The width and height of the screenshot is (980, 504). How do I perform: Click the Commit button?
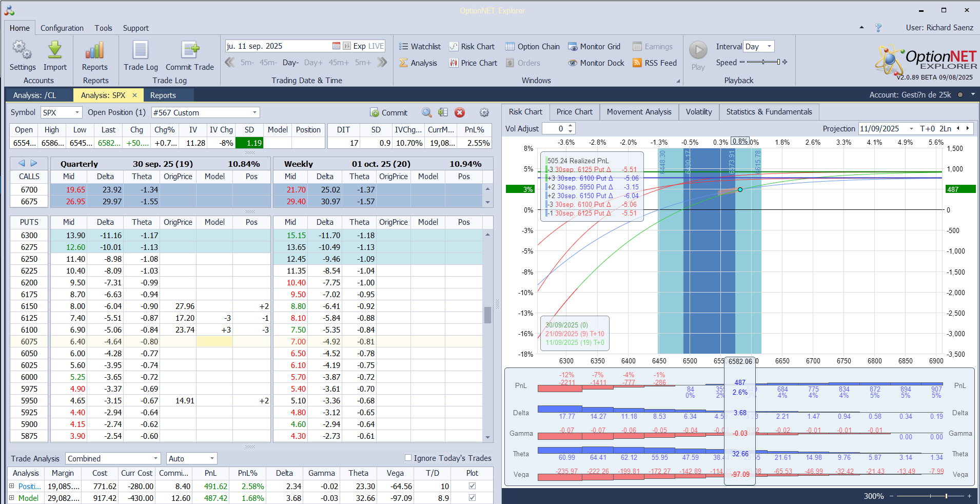pos(388,112)
